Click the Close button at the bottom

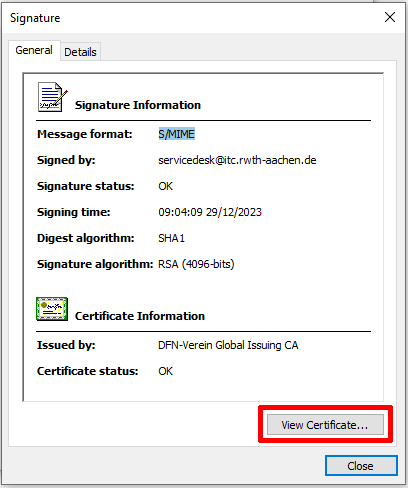tap(361, 466)
